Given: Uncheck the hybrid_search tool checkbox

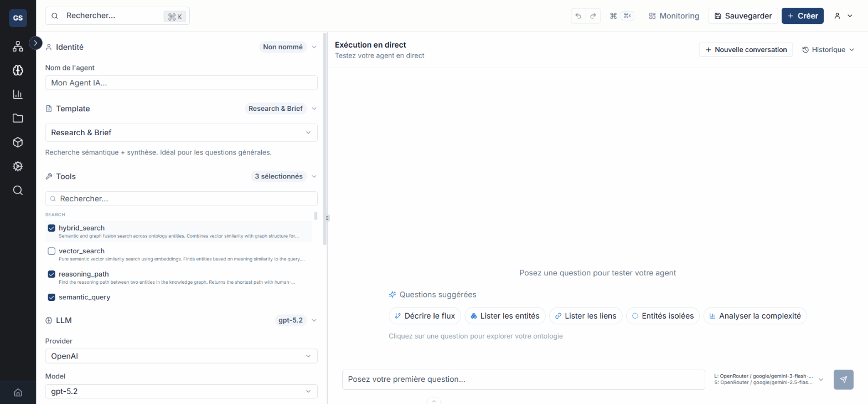Looking at the screenshot, I should coord(51,228).
